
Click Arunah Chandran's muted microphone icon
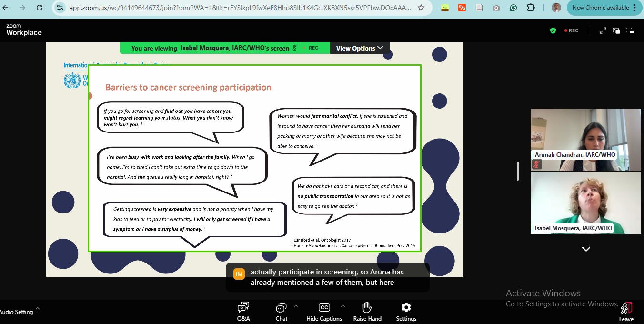click(x=537, y=164)
